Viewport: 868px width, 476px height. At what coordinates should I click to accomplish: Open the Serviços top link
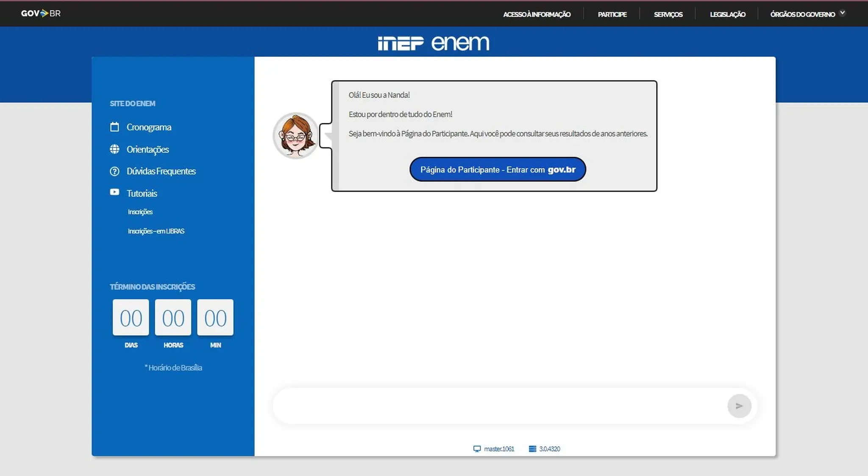click(668, 14)
